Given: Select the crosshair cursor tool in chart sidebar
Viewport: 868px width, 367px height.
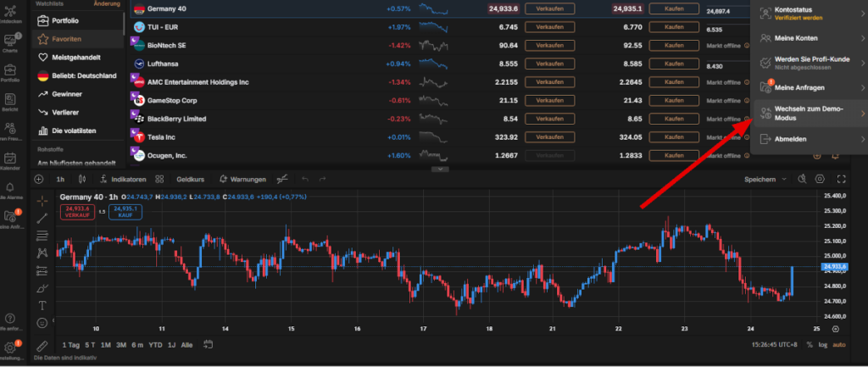Looking at the screenshot, I should tap(42, 200).
